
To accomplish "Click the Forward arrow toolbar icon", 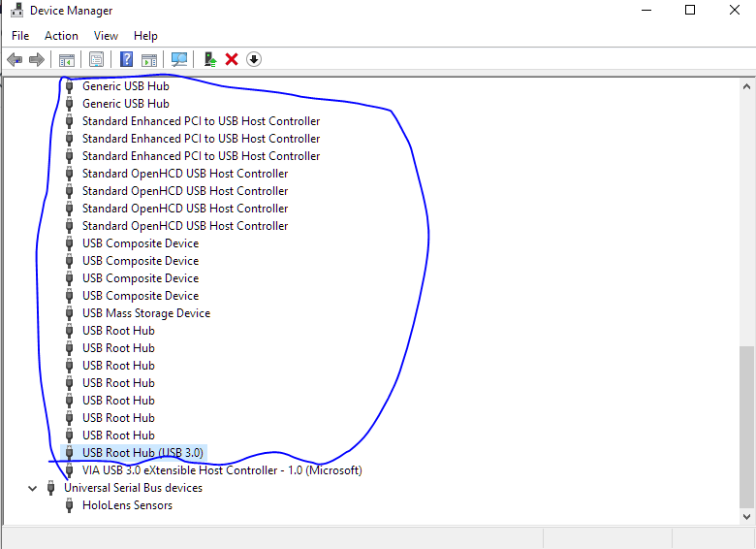I will click(x=37, y=60).
